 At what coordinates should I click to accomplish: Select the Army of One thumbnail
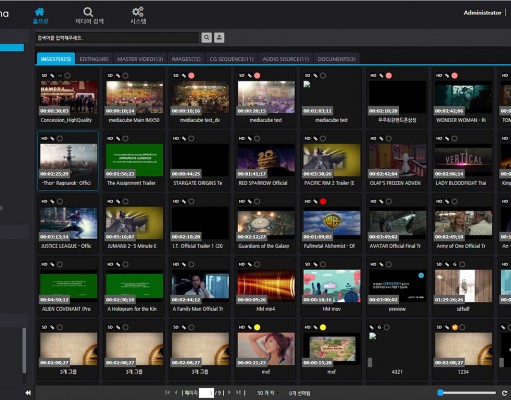(x=463, y=223)
